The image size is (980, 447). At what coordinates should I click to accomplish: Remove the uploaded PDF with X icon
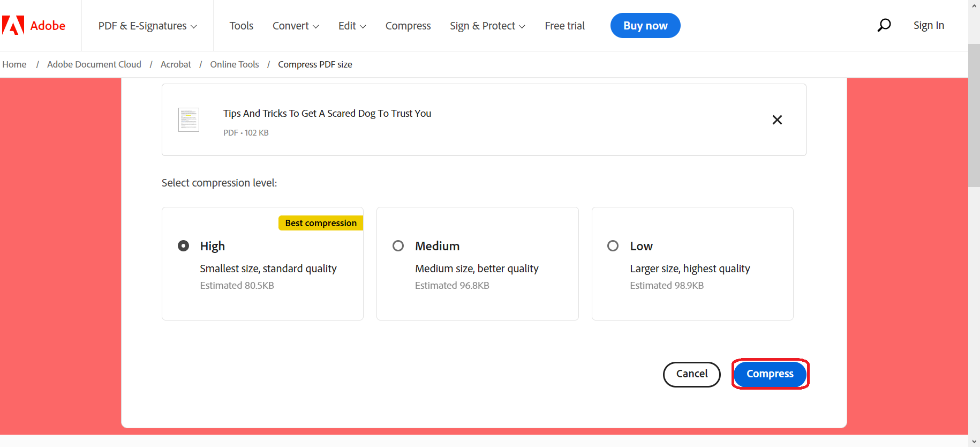pos(777,120)
